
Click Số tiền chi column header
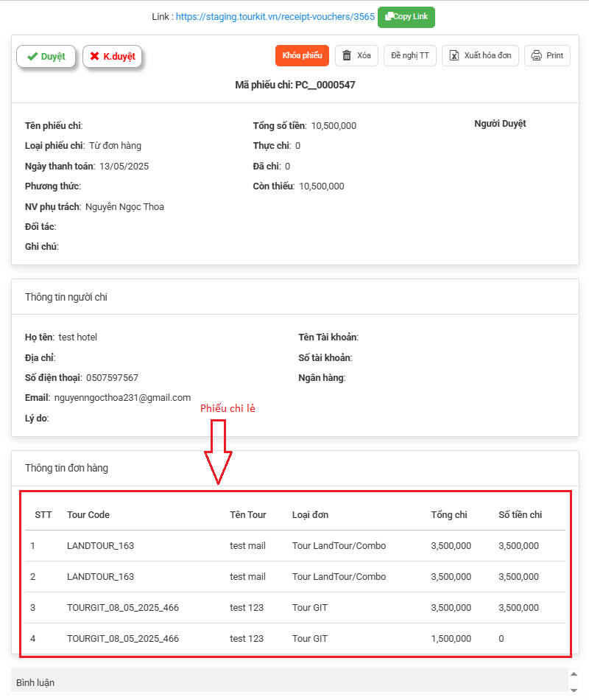(x=521, y=515)
